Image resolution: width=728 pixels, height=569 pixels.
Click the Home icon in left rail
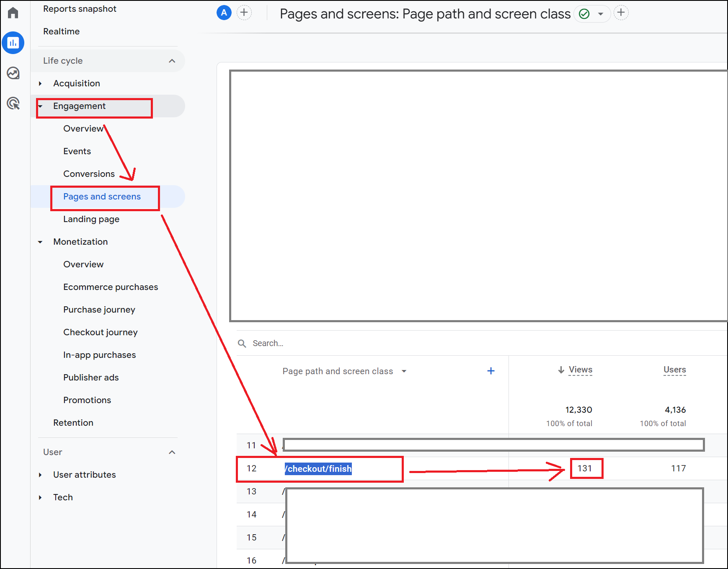(x=13, y=13)
